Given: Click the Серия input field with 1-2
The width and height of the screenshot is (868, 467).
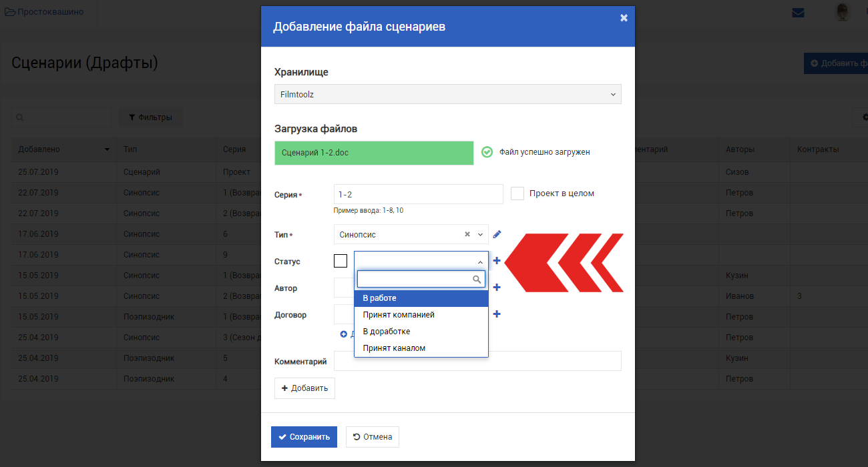Looking at the screenshot, I should pyautogui.click(x=418, y=194).
